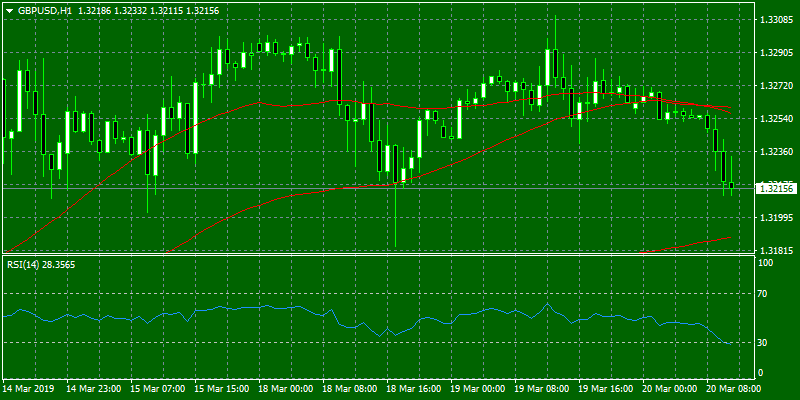Click time axis label 20 Mar 00:00
Image resolution: width=800 pixels, height=400 pixels.
(670, 388)
